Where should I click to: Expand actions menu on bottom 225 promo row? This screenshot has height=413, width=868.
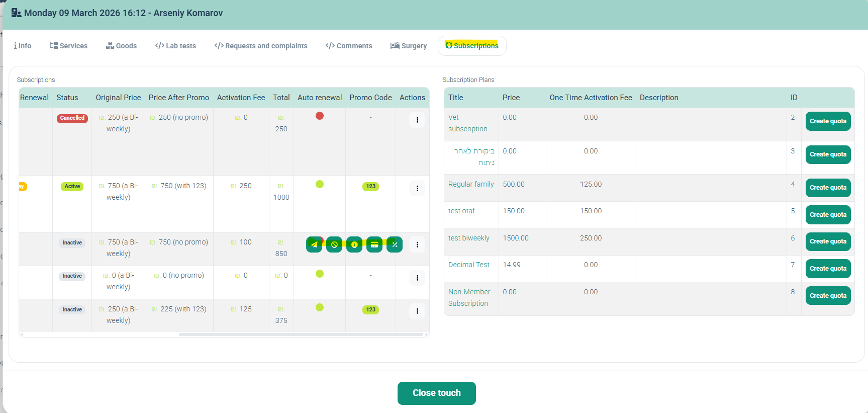click(x=417, y=311)
